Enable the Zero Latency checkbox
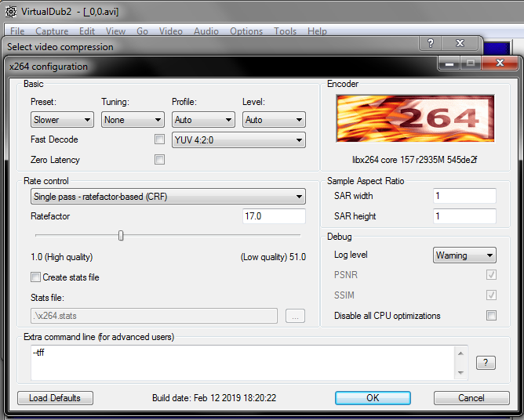524x420 pixels. pyautogui.click(x=159, y=160)
